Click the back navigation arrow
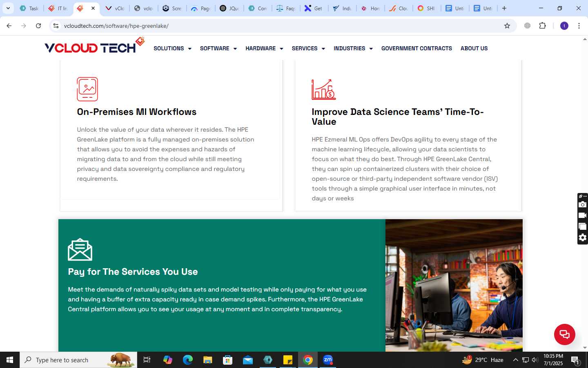The image size is (588, 368). click(x=9, y=26)
